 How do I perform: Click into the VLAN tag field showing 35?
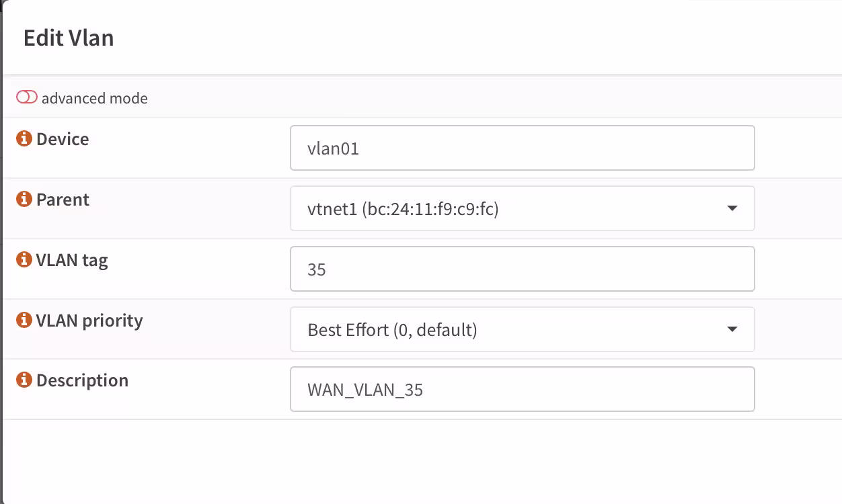522,269
